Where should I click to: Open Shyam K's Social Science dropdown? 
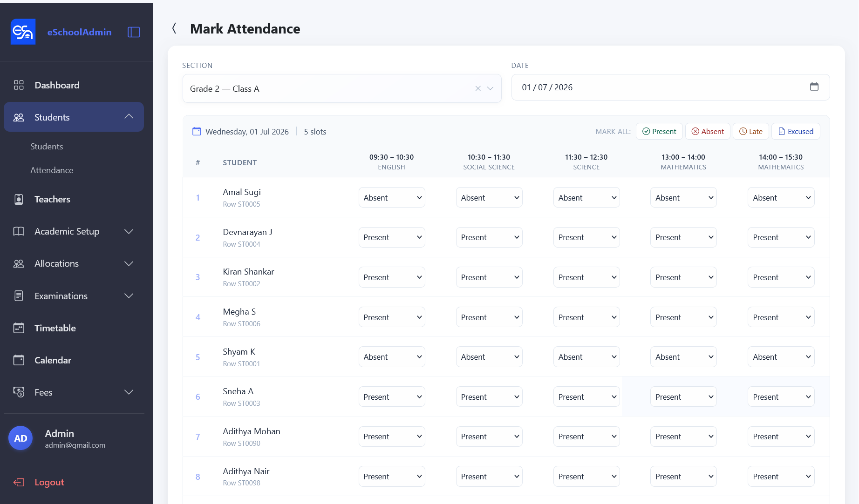[489, 357]
